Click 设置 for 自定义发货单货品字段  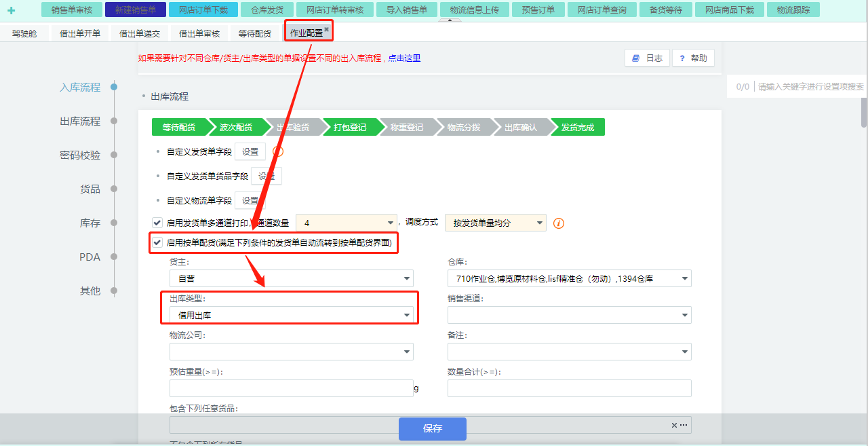click(x=267, y=176)
